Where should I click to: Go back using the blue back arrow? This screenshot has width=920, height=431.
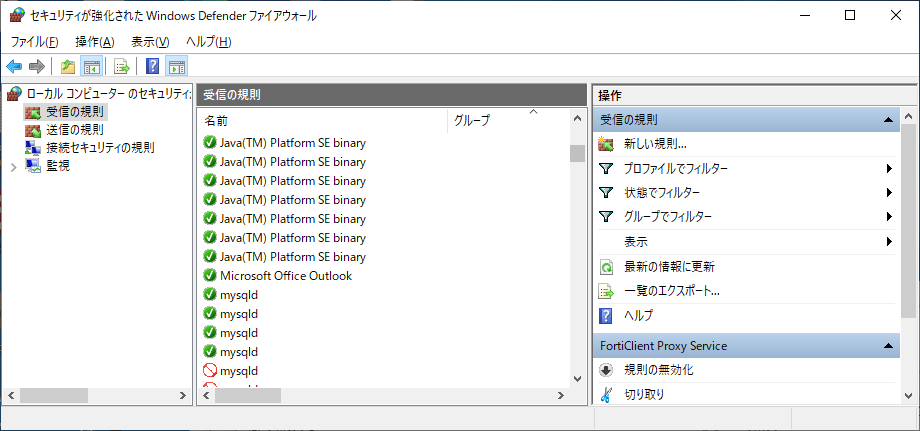14,66
